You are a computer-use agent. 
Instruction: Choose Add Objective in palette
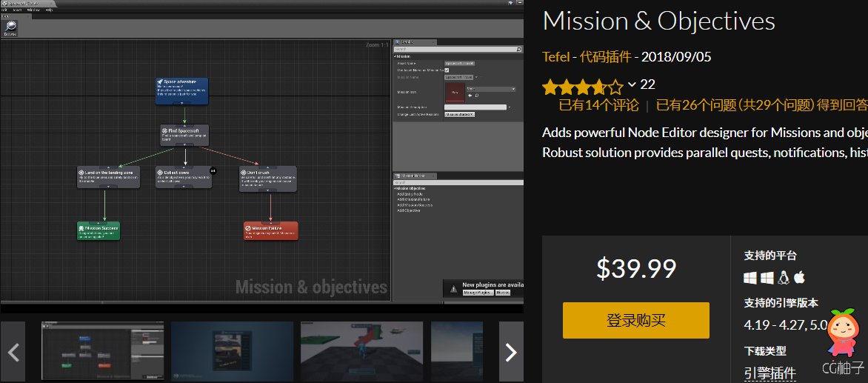[x=409, y=210]
